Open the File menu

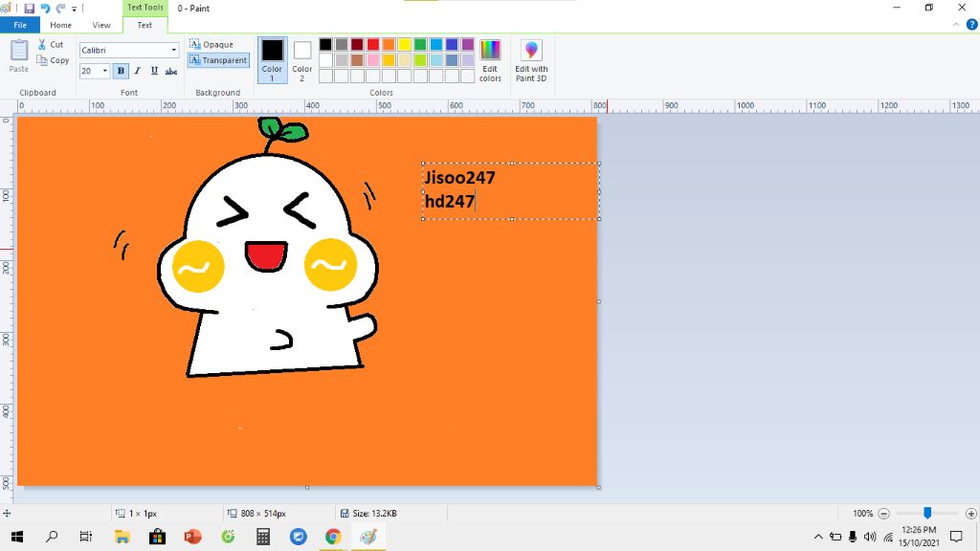(x=20, y=25)
